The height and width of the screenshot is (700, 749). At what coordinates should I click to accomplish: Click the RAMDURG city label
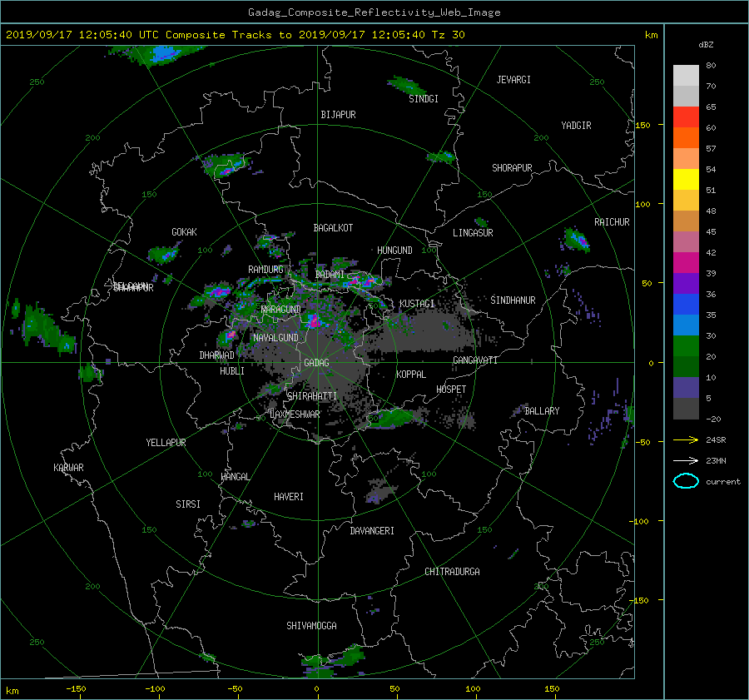point(265,270)
